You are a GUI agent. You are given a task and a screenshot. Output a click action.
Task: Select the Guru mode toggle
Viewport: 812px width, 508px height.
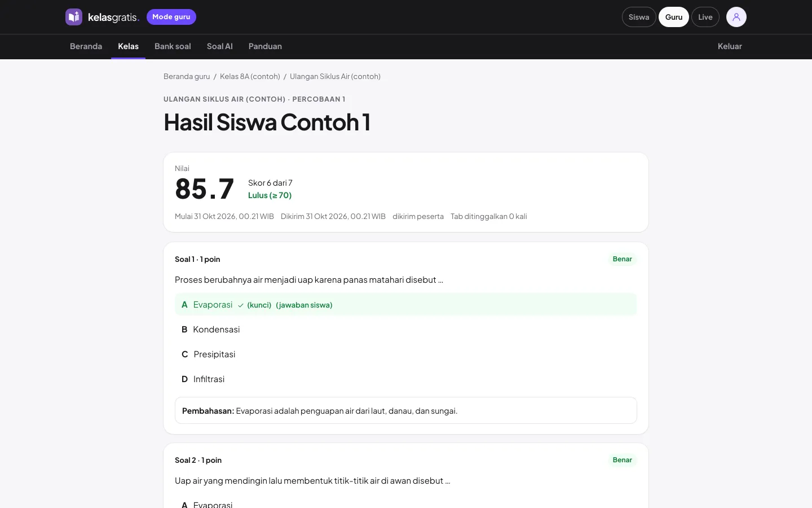coord(674,17)
